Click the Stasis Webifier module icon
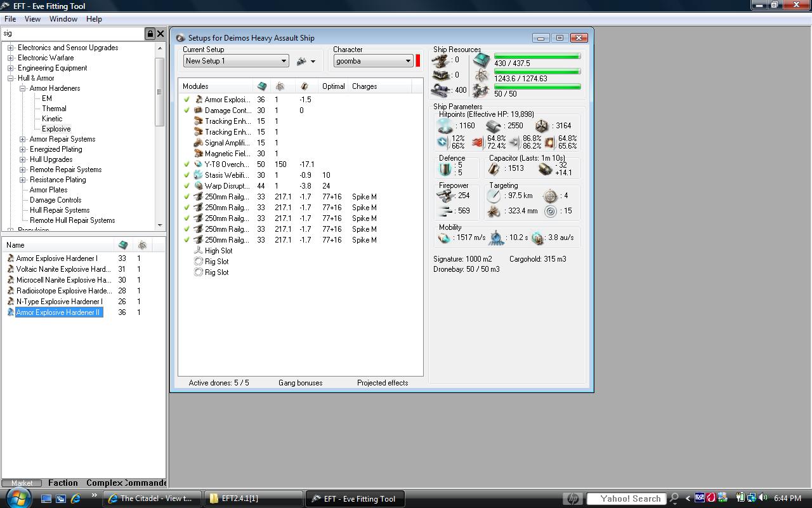 tap(199, 175)
